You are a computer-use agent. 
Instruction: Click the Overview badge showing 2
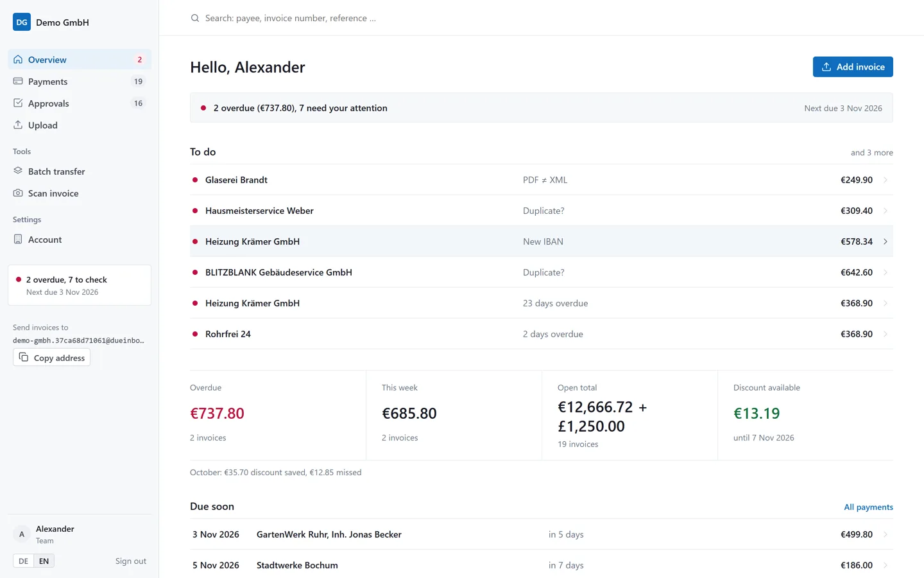point(139,60)
